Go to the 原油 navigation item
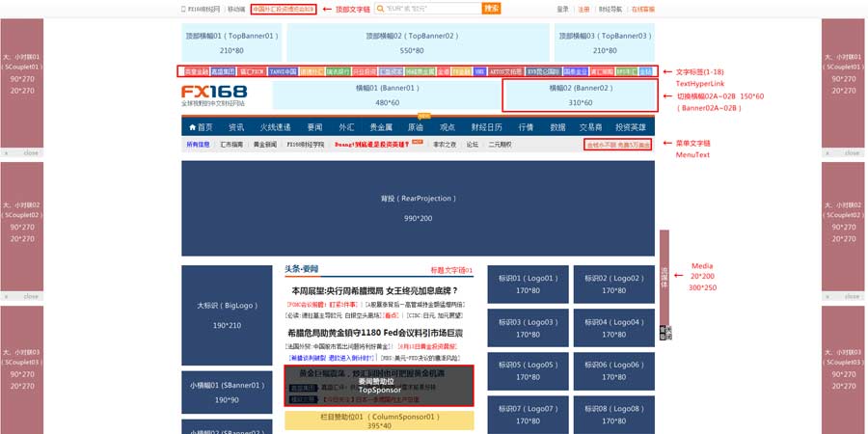This screenshot has height=434, width=868. (x=415, y=126)
